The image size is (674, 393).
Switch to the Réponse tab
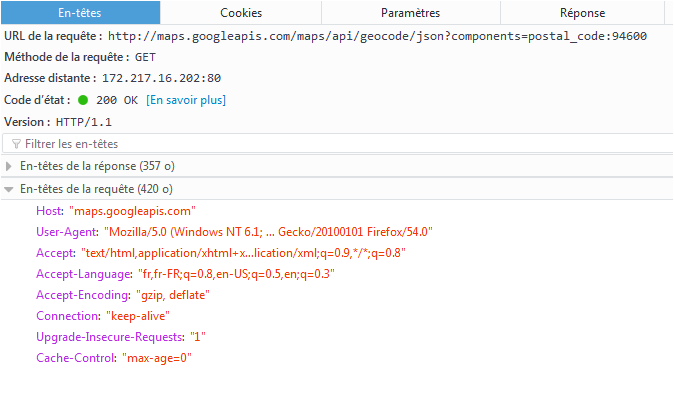[x=582, y=13]
